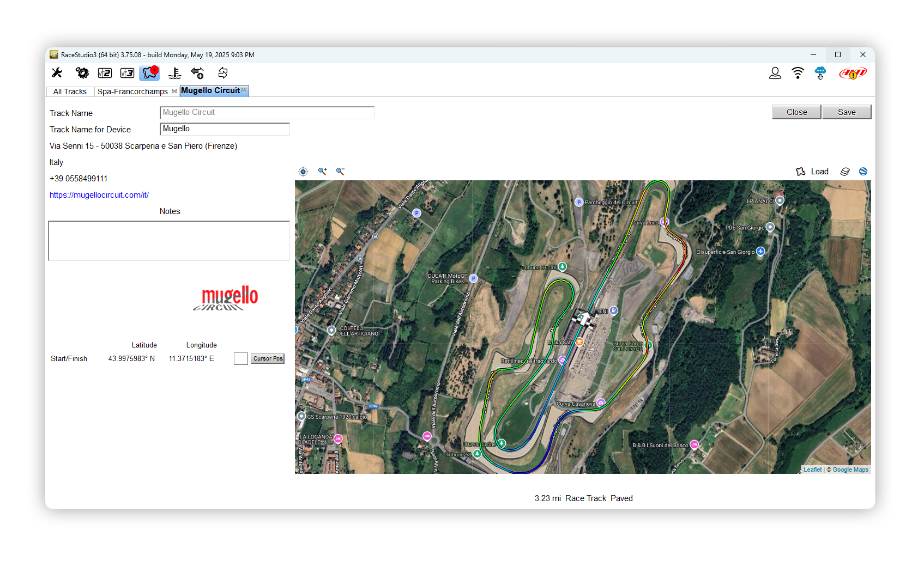The image size is (924, 561).
Task: Open the map layers icon
Action: 845,172
